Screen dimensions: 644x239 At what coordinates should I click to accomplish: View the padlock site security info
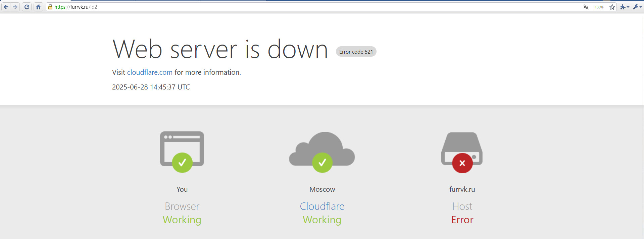(50, 7)
